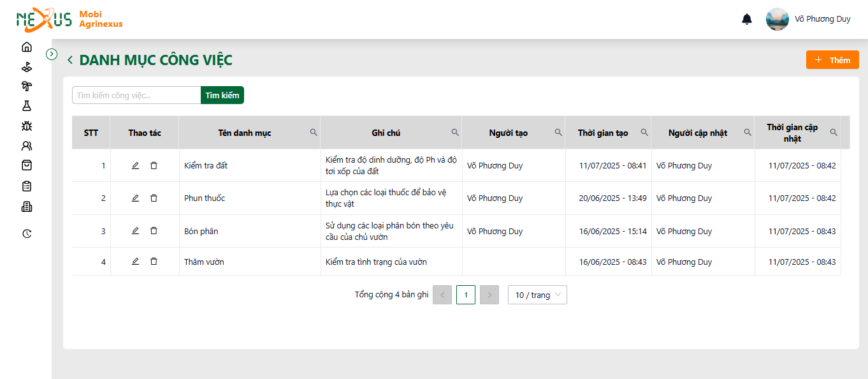Image resolution: width=868 pixels, height=379 pixels.
Task: Expand the sidebar with arrow toggle
Action: coord(52,54)
